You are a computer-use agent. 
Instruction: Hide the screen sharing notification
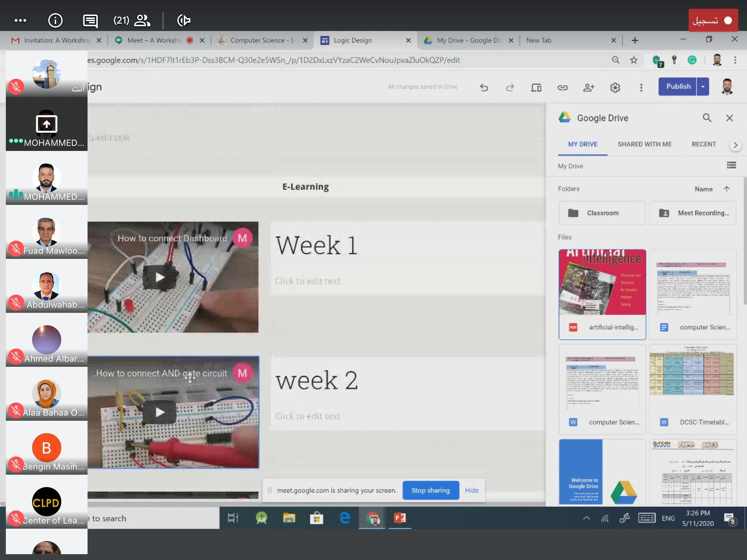tap(472, 490)
